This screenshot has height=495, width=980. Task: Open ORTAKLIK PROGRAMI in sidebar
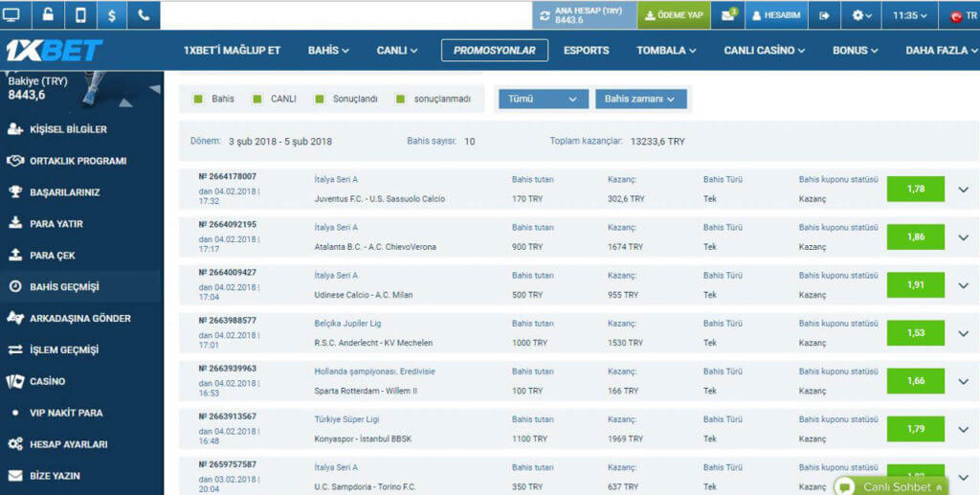78,161
